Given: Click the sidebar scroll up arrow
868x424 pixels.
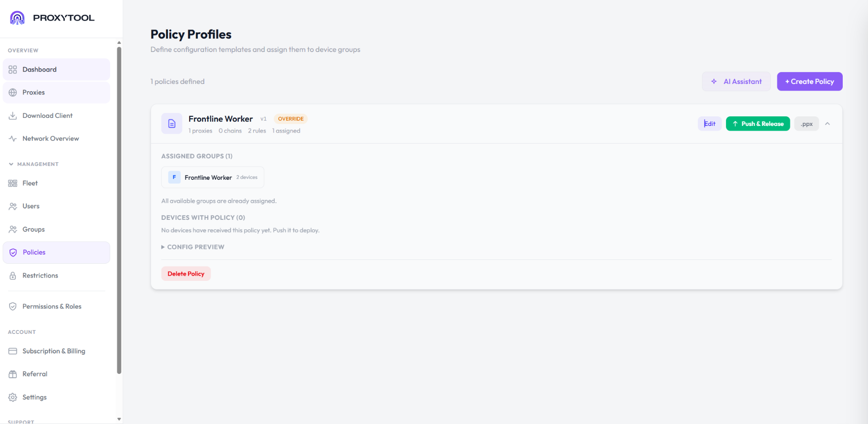Looking at the screenshot, I should (x=119, y=42).
